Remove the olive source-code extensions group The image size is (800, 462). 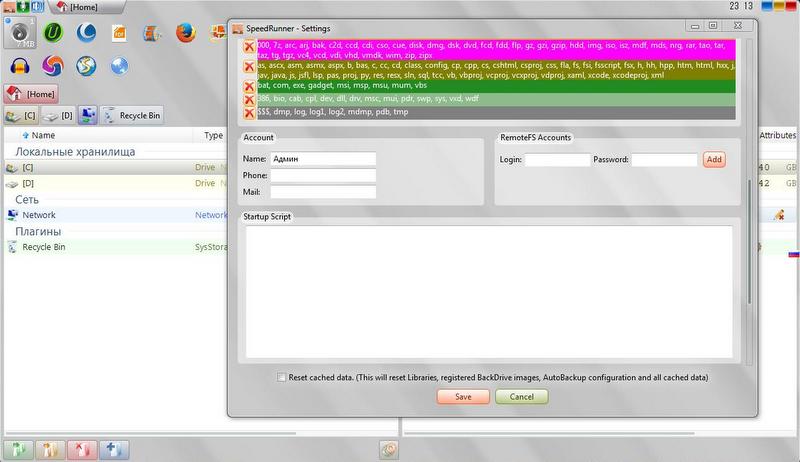click(249, 66)
